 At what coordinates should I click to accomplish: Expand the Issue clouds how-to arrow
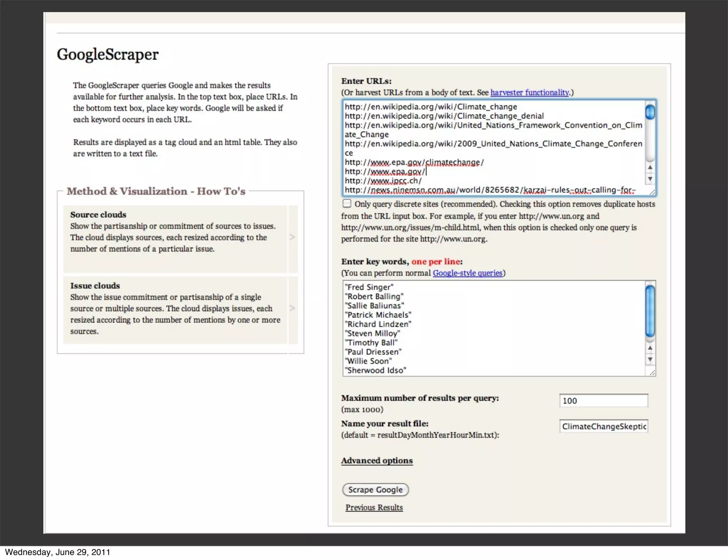(293, 308)
